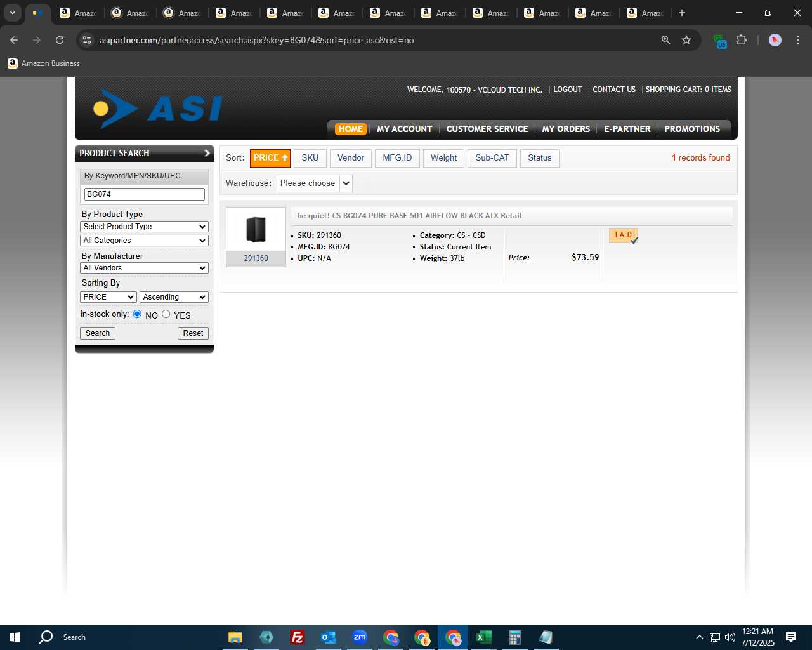Open Calculator from the taskbar
812x650 pixels.
pos(514,637)
